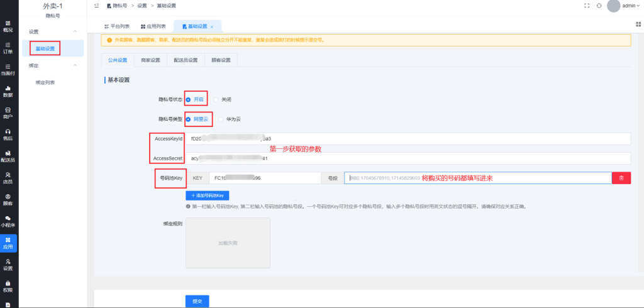Click the red delete trash icon button

621,178
